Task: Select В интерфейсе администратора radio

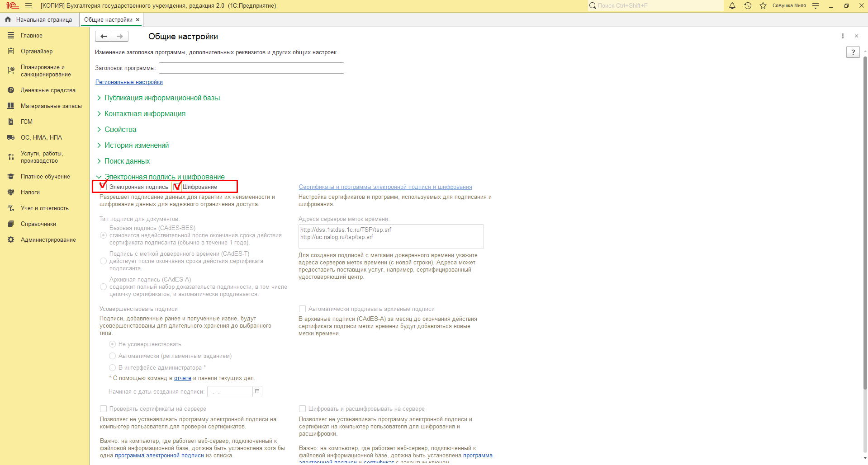Action: [112, 367]
